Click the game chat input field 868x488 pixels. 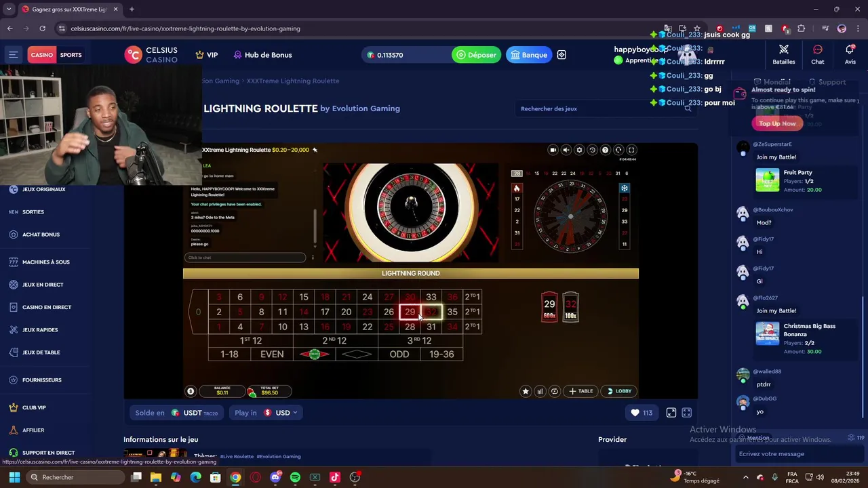(245, 258)
